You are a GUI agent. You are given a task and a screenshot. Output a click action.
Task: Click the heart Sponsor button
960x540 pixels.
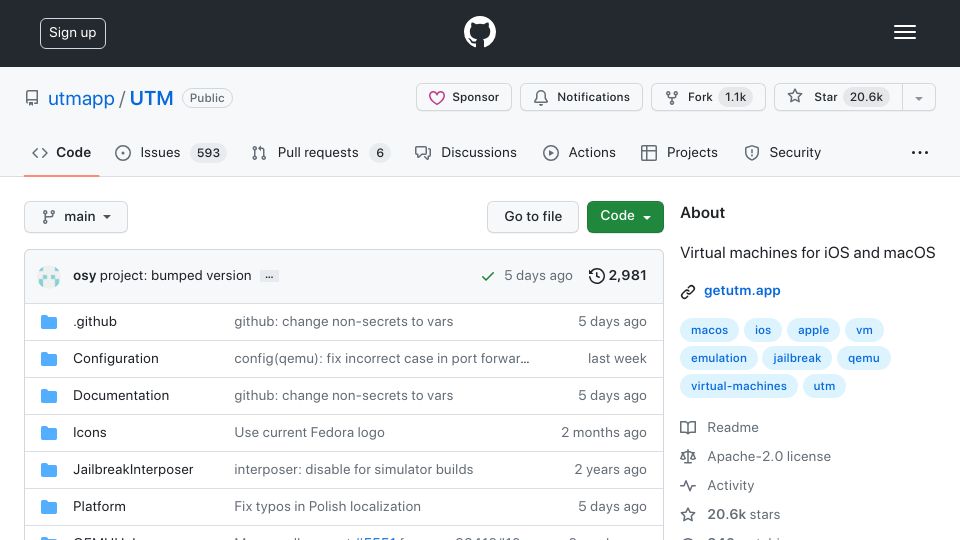(x=463, y=97)
